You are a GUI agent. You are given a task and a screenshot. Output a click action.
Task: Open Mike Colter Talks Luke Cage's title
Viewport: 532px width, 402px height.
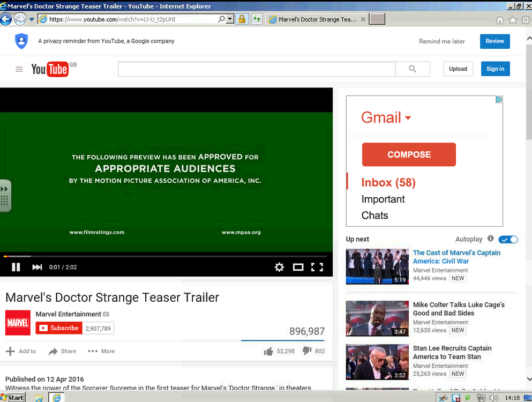(459, 309)
